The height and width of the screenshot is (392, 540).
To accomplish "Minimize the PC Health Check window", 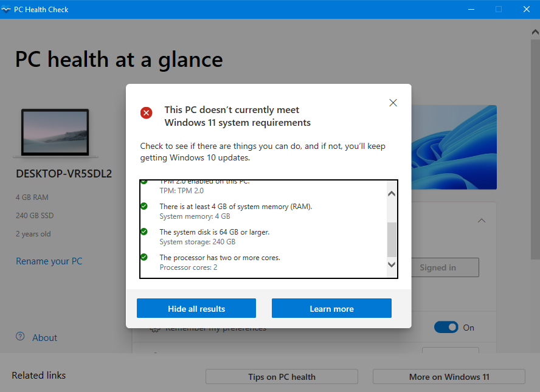I will [x=471, y=9].
